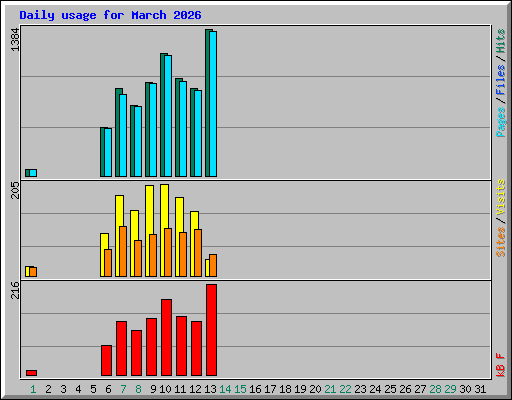Click the day 5 axis label
Screen dimensions: 512x400
[93, 389]
